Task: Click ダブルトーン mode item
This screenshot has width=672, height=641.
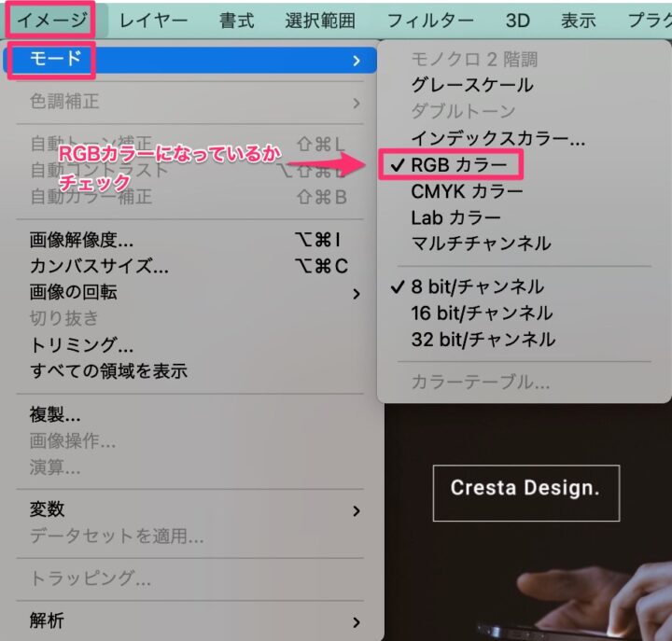Action: coord(524,111)
